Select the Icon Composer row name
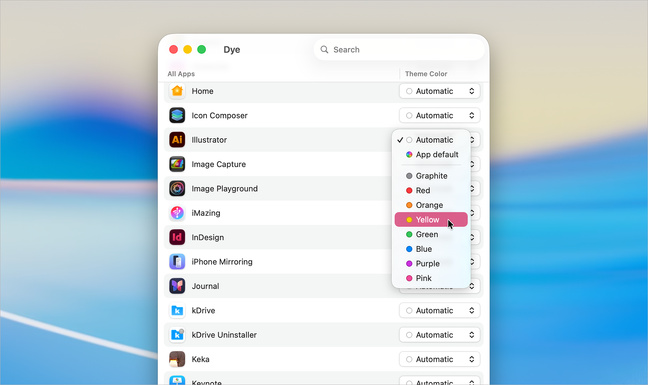648x385 pixels. (219, 116)
